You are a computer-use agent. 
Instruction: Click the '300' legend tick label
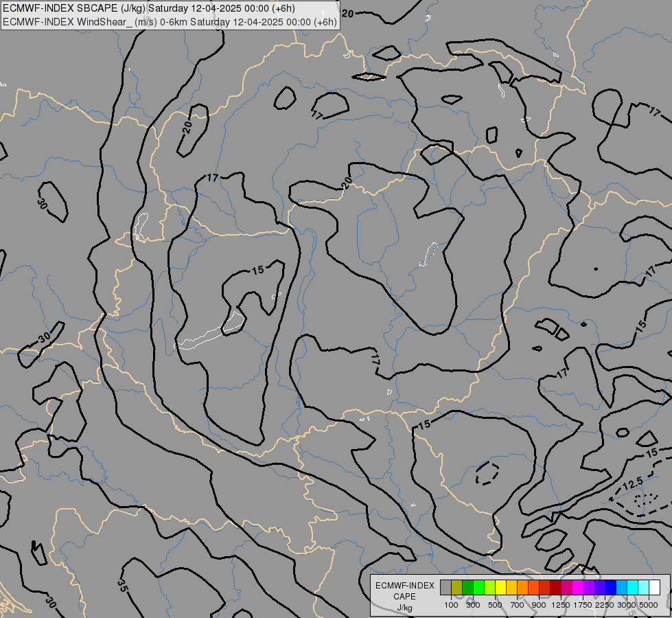tap(473, 605)
